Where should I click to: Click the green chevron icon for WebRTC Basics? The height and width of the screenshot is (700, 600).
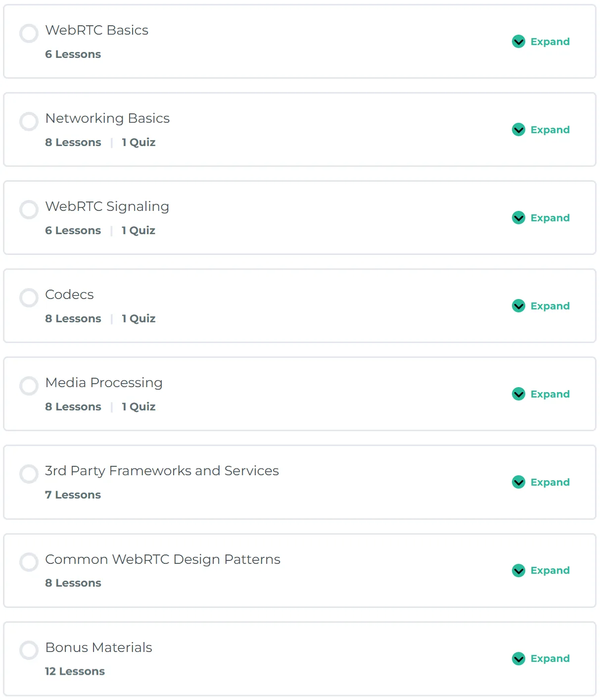pos(518,42)
